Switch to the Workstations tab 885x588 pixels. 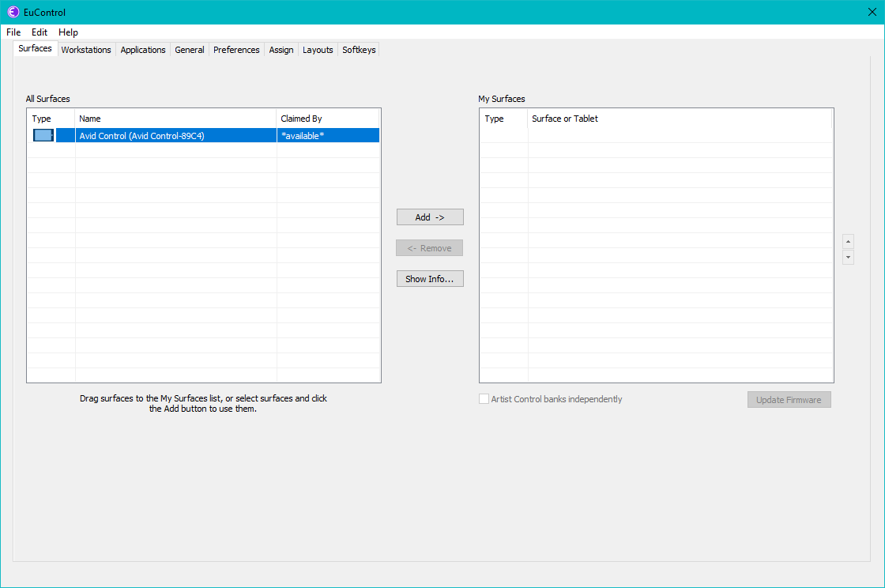tap(86, 50)
